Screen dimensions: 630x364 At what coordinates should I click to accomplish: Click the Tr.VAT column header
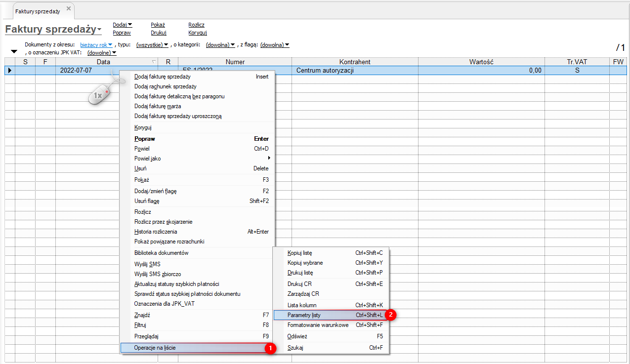click(577, 62)
